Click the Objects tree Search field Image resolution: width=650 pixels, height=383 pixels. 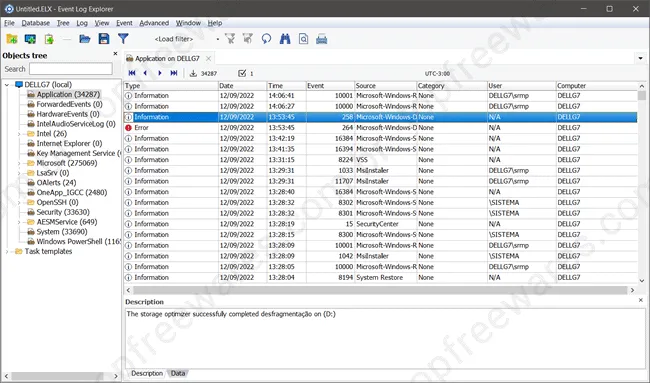pyautogui.click(x=71, y=69)
